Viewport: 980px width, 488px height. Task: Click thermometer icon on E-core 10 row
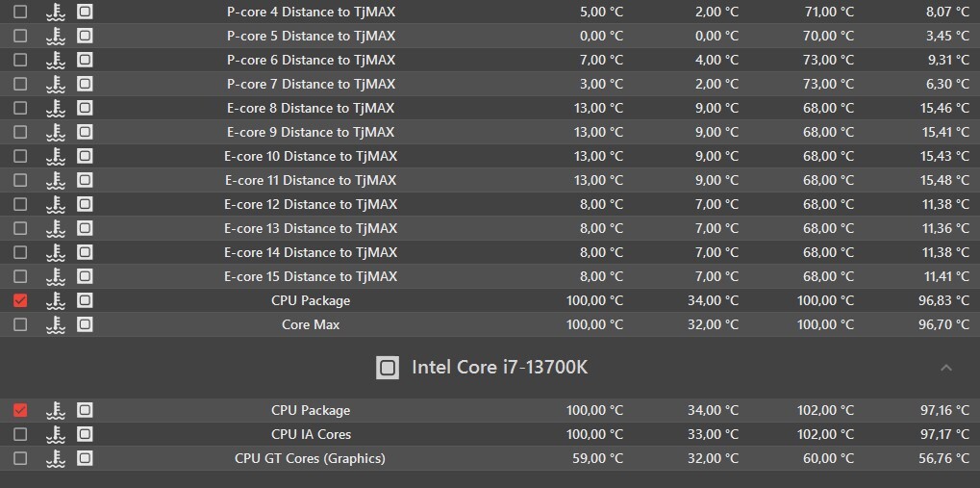click(x=55, y=156)
